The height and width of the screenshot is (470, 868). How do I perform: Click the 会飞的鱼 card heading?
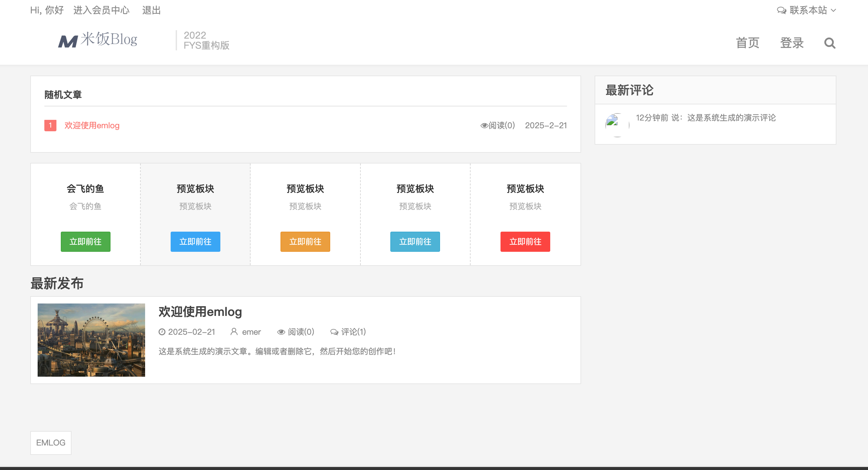tap(85, 189)
